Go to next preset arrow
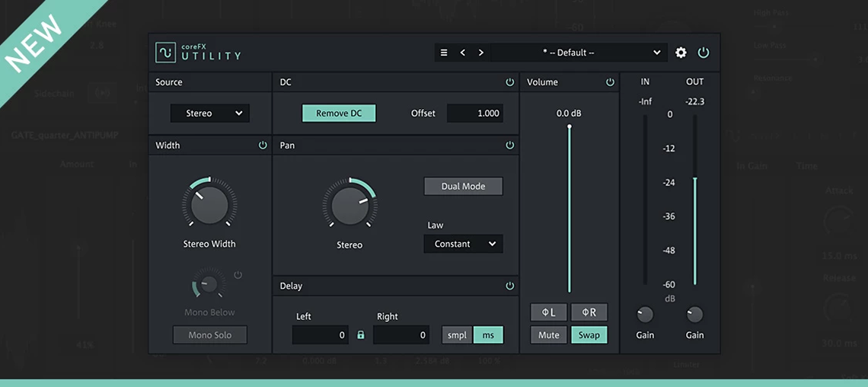Image resolution: width=868 pixels, height=387 pixels. tap(481, 53)
